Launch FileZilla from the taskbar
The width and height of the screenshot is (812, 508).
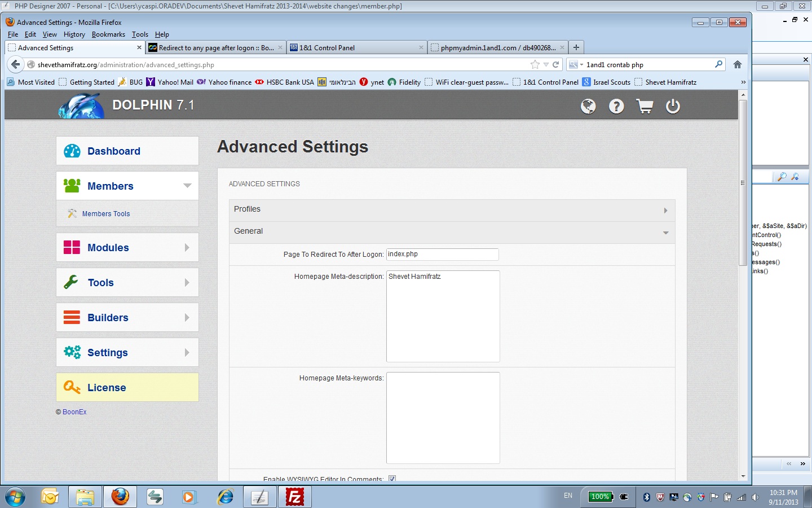click(x=294, y=497)
